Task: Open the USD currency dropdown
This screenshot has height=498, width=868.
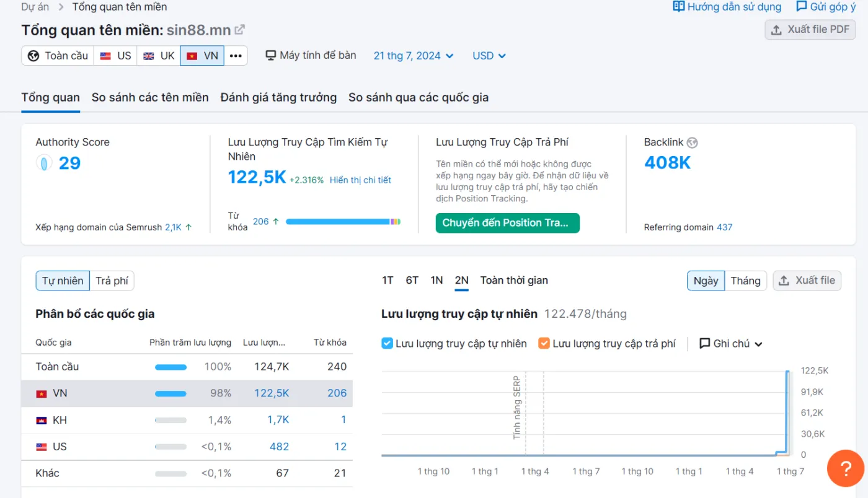Action: 489,56
